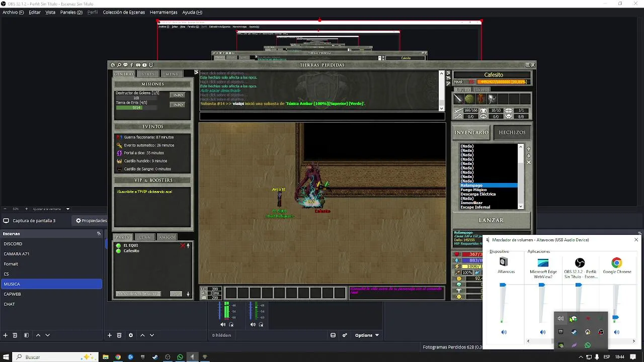Open INFO for Destructor de Golems mission
The image size is (644, 362).
point(178,95)
